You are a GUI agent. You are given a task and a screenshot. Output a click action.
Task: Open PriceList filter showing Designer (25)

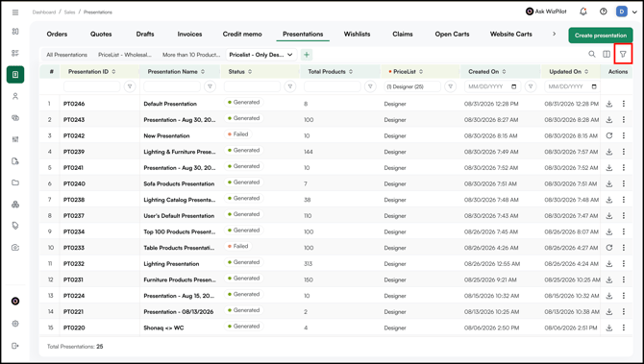(412, 86)
